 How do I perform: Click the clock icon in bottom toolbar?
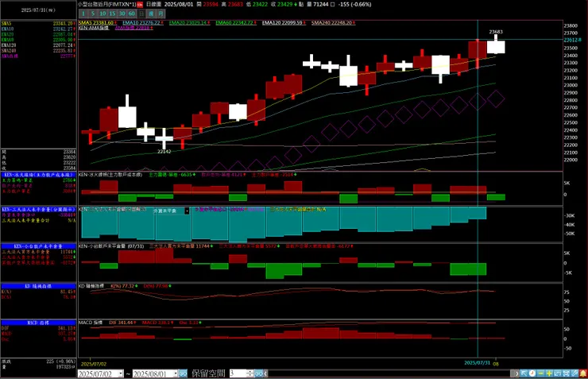click(x=532, y=373)
